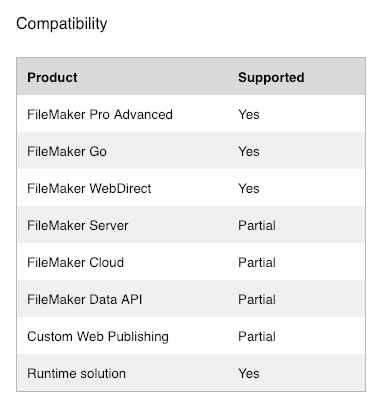Select the FileMaker WebDirect row label
This screenshot has width=388, height=414.
pos(89,189)
